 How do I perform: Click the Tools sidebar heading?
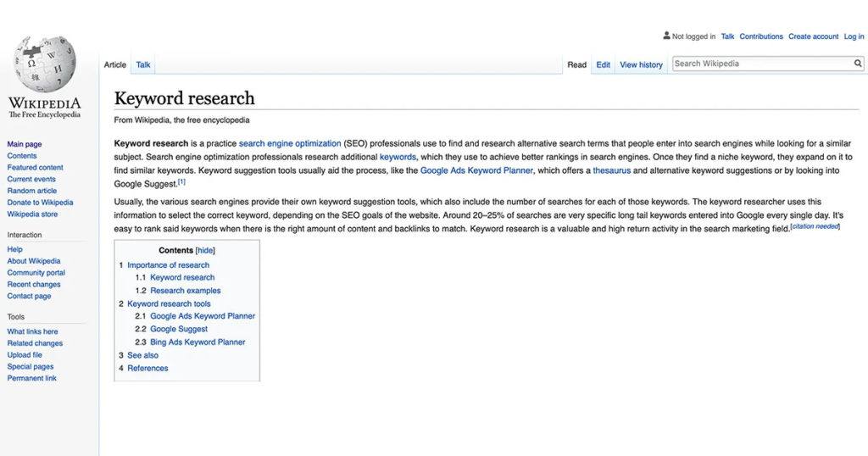[15, 316]
